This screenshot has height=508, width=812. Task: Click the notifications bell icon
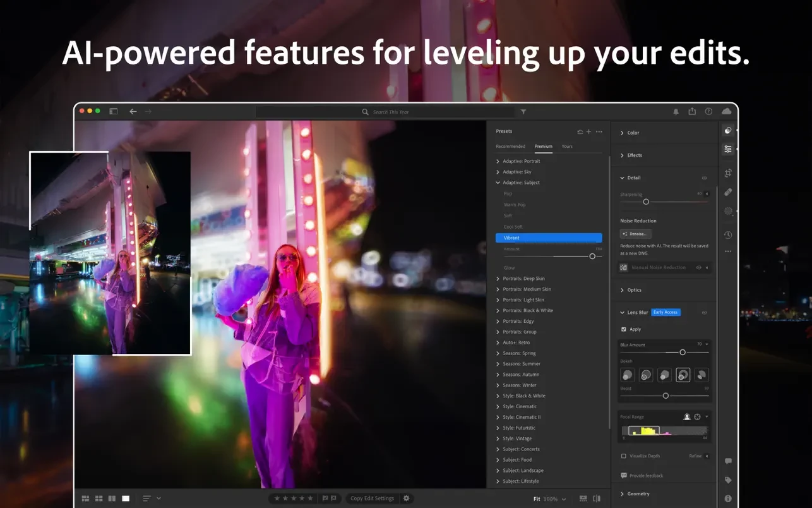[676, 112]
